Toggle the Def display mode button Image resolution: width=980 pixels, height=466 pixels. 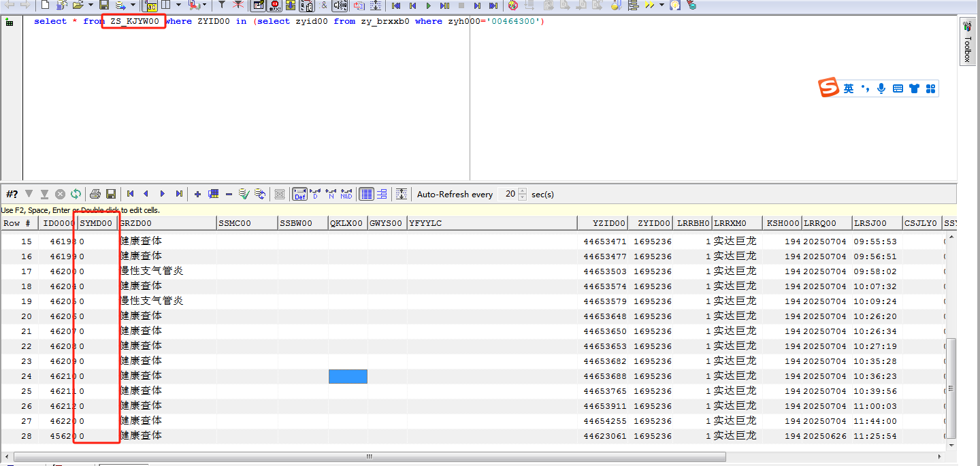click(299, 194)
